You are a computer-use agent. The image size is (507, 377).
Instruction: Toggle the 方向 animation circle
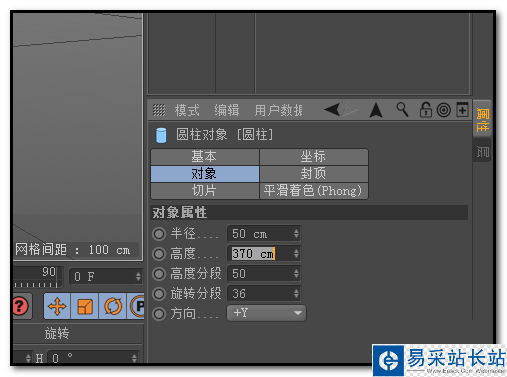tap(159, 314)
